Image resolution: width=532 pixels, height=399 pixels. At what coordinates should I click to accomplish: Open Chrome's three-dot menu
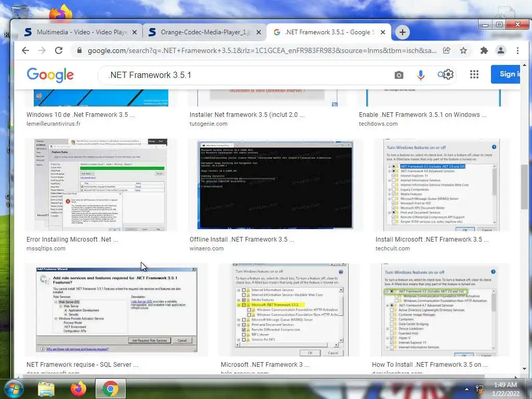point(517,50)
